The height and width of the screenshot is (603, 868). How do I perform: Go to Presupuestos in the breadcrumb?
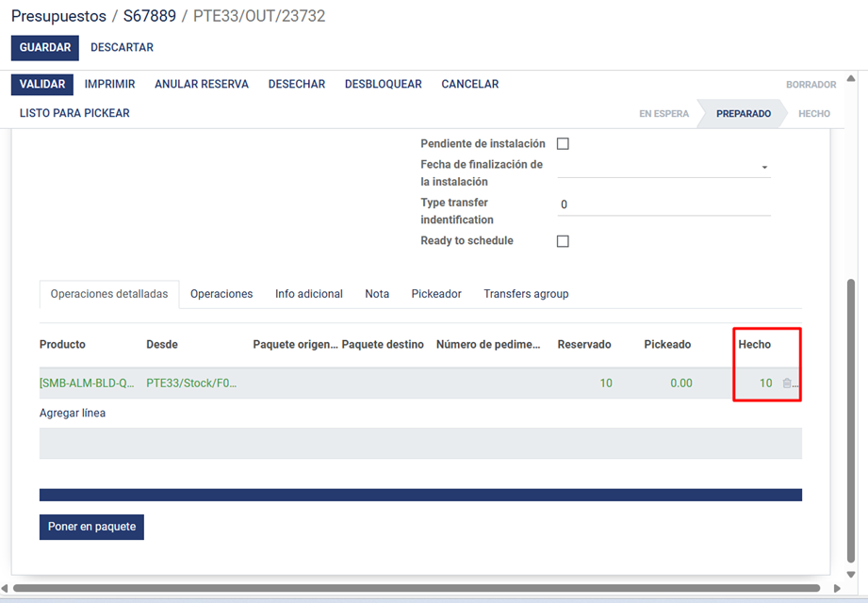pos(58,16)
